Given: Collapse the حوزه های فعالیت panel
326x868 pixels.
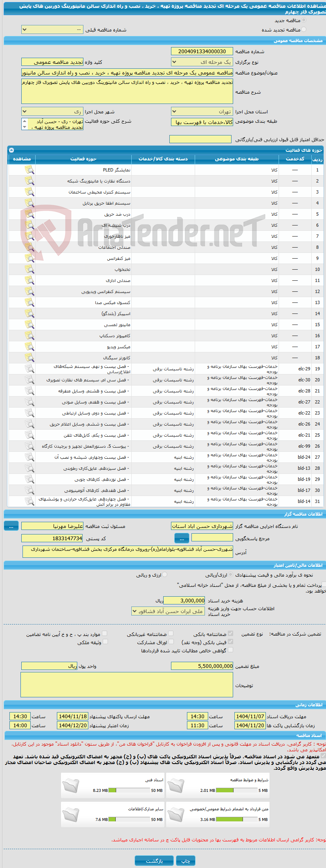Looking at the screenshot, I should point(11,150).
